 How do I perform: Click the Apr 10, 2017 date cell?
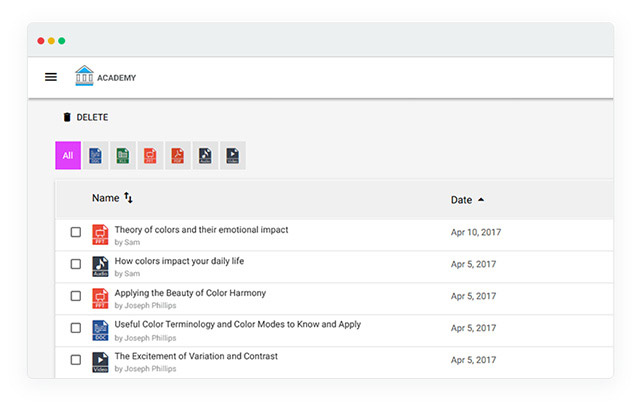[x=476, y=232]
